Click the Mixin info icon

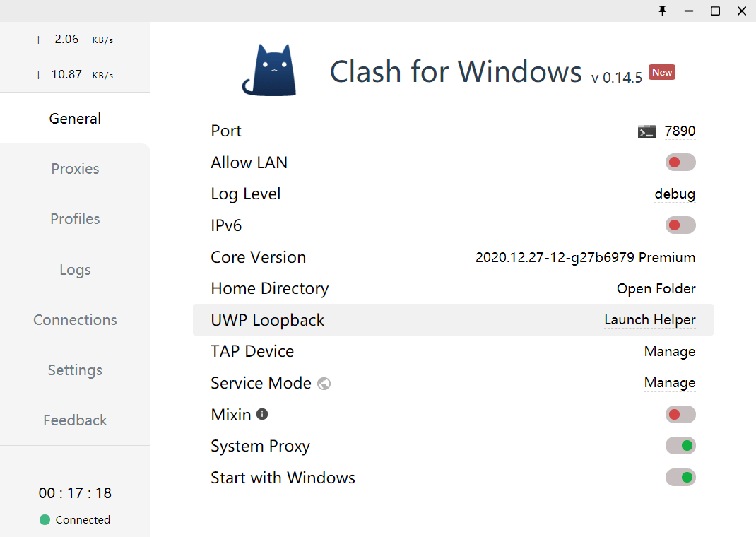tap(262, 415)
